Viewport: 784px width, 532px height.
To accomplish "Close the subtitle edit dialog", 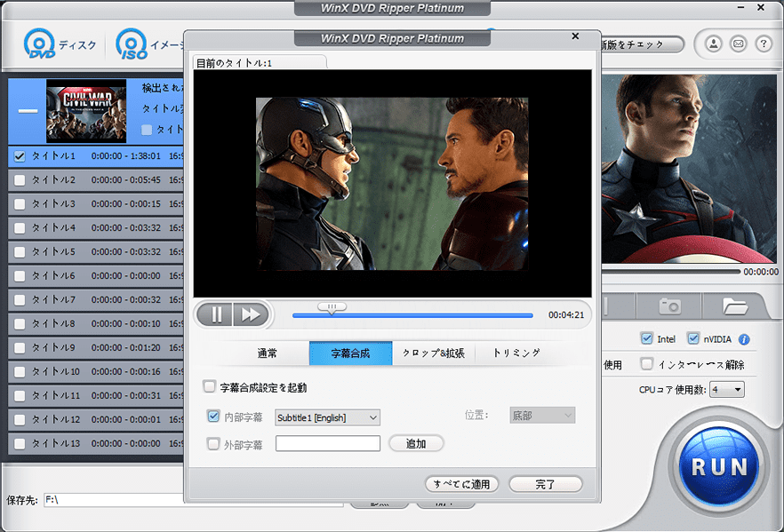I will click(575, 36).
